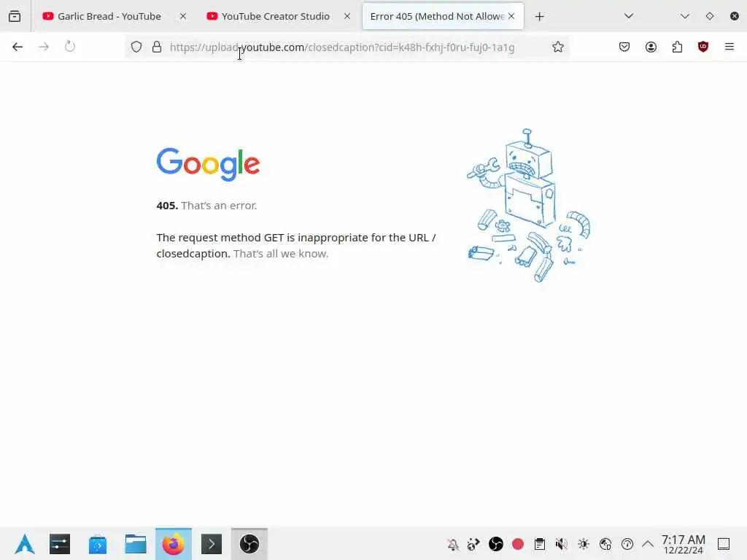The height and width of the screenshot is (560, 747).
Task: Click the red recording indicator
Action: click(518, 544)
